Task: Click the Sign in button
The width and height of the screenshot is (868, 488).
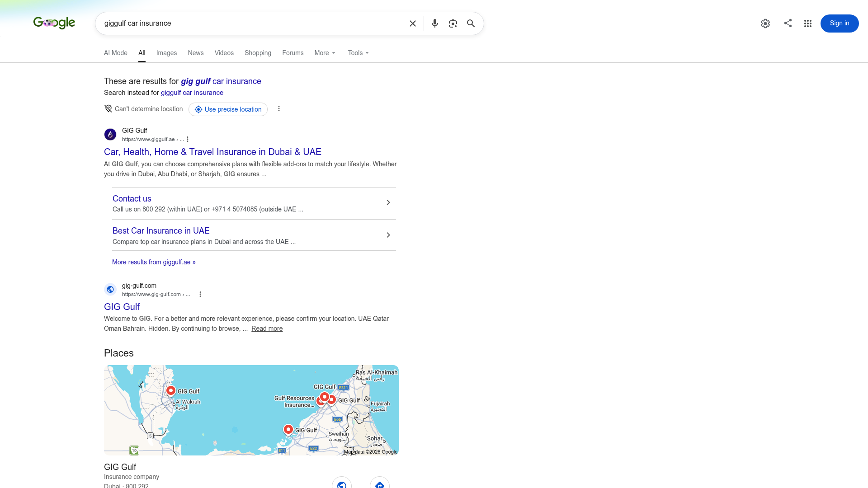Action: point(840,23)
